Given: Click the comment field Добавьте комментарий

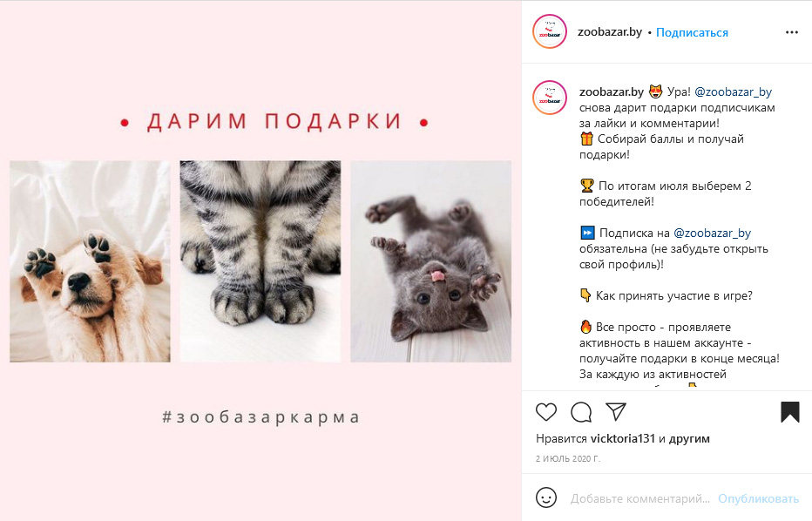Looking at the screenshot, I should [640, 498].
